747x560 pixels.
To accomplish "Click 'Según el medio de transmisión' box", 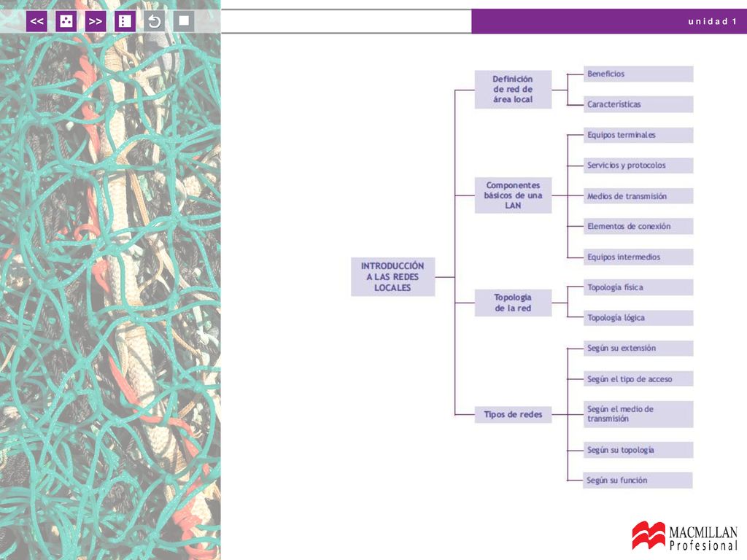I will tap(638, 414).
